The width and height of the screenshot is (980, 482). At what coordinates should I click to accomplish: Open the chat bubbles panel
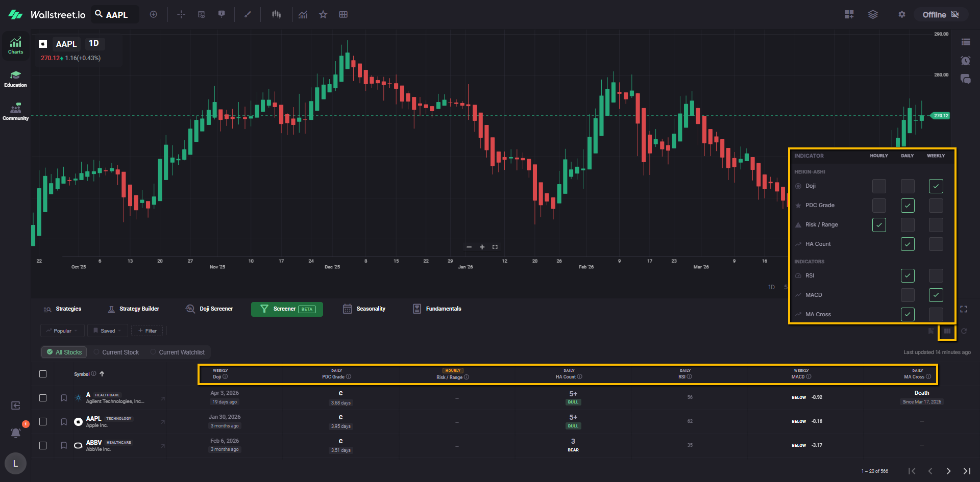965,79
